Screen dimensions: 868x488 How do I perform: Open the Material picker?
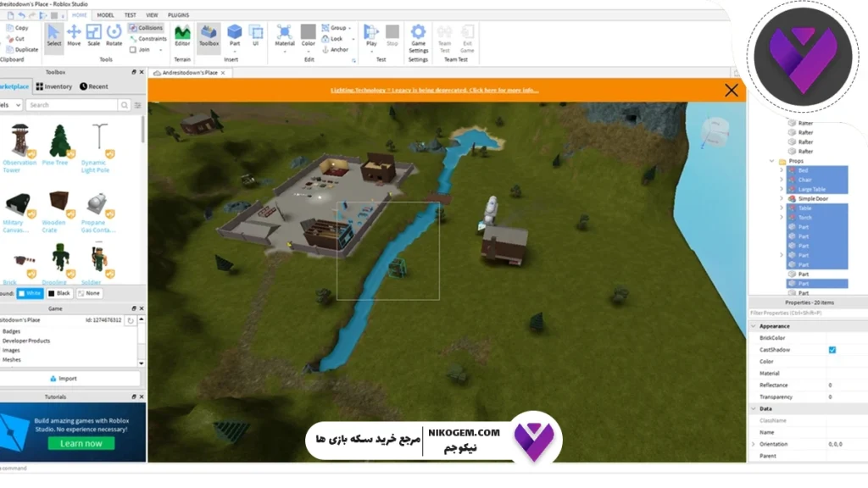pos(285,36)
